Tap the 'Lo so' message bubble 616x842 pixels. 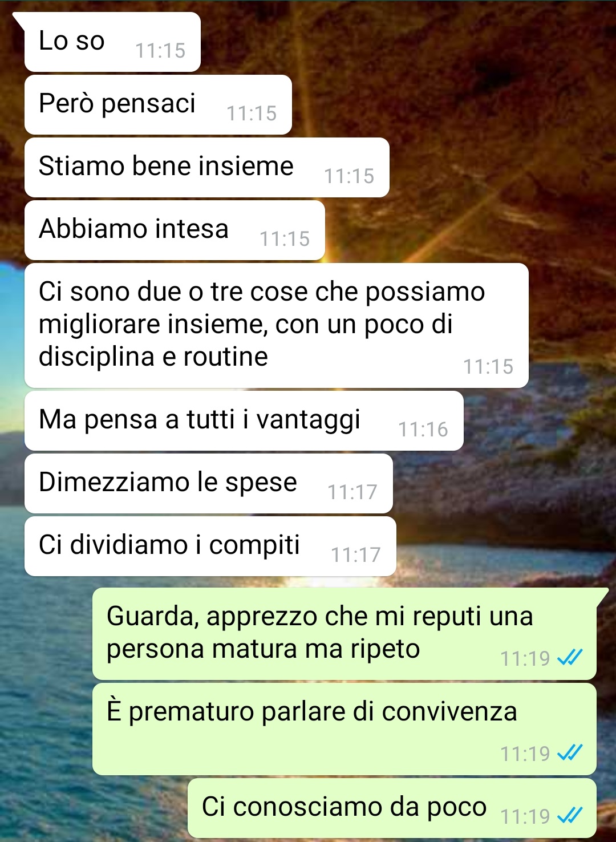(112, 42)
